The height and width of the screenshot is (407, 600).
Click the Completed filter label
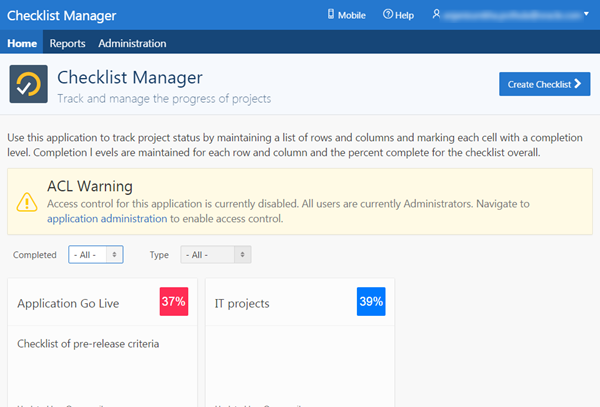pos(34,255)
